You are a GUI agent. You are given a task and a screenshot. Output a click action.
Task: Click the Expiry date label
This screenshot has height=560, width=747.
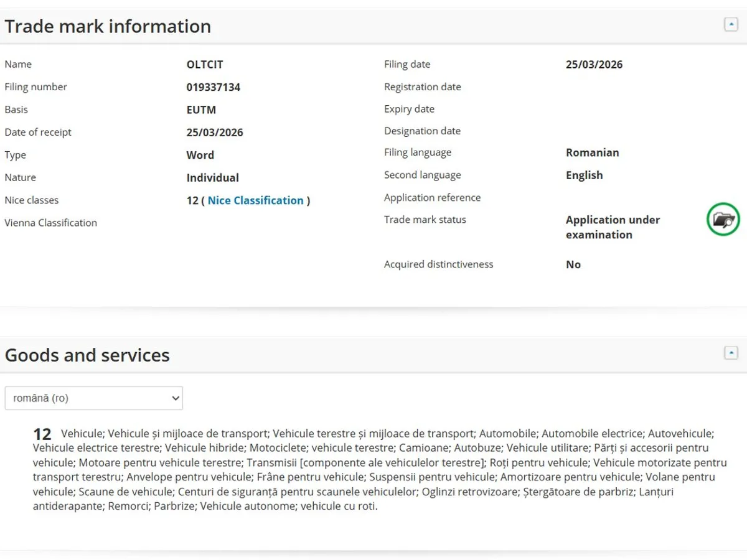click(409, 110)
